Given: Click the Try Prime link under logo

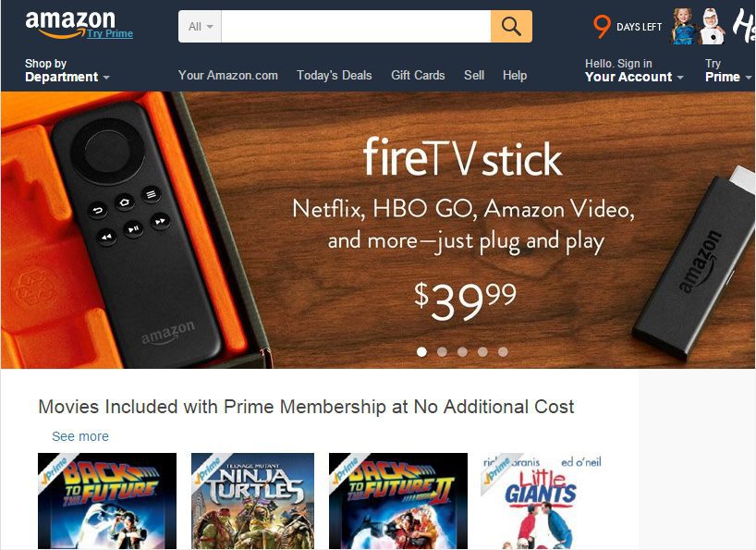Looking at the screenshot, I should click(x=110, y=33).
